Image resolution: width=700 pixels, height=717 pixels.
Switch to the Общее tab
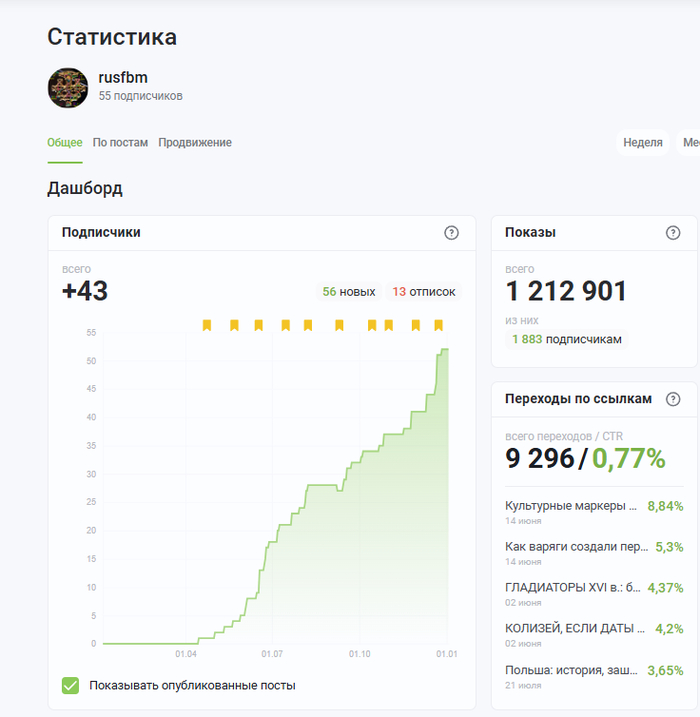point(65,143)
